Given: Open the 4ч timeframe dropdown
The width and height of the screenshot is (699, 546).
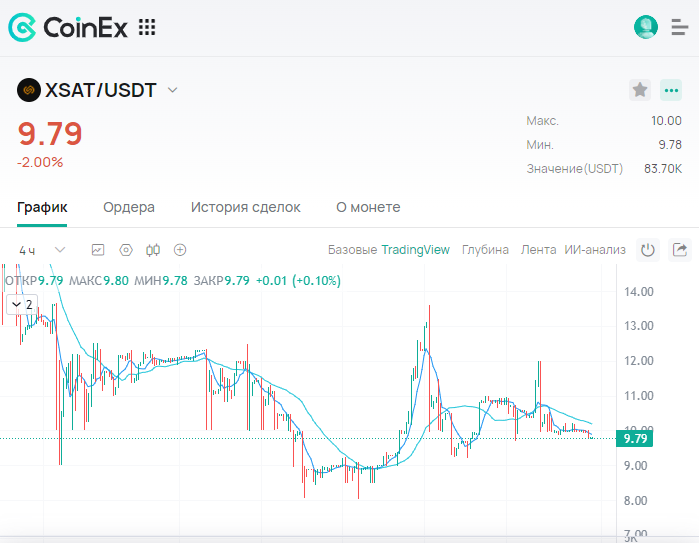Looking at the screenshot, I should [42, 250].
